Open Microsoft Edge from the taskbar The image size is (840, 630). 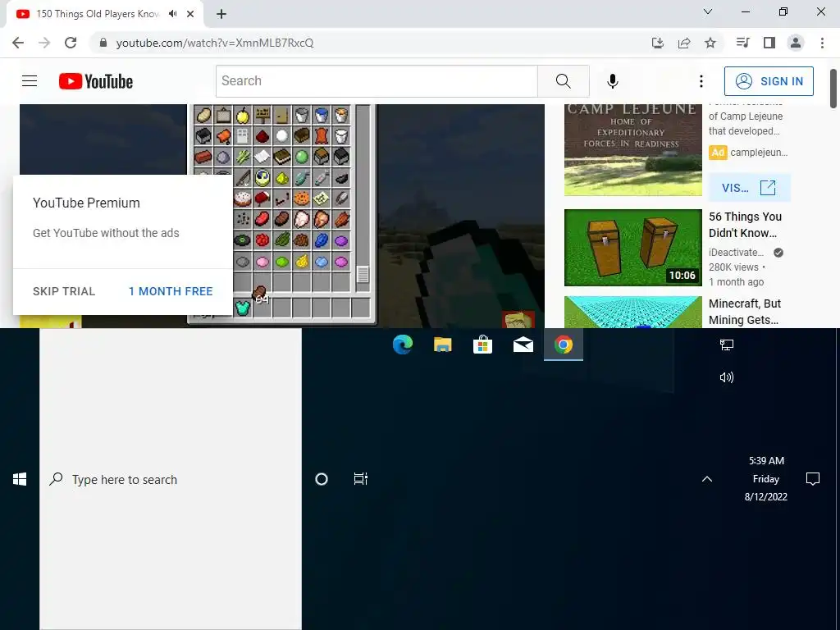tap(402, 345)
